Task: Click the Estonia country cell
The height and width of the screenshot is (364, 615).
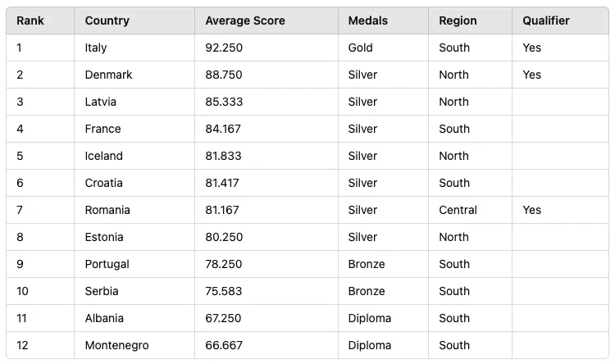Action: [104, 237]
